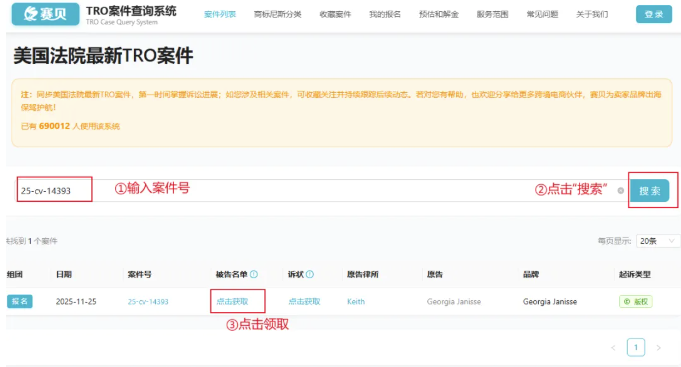Image resolution: width=681 pixels, height=367 pixels.
Task: Click the 赛贝 logo
Action: (x=46, y=14)
